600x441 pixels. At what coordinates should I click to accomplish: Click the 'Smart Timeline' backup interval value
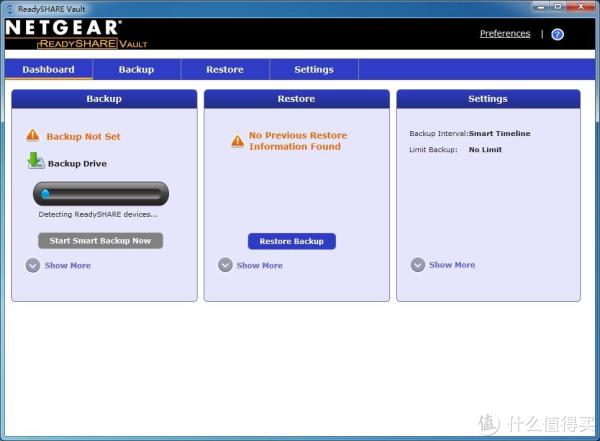pyautogui.click(x=500, y=134)
